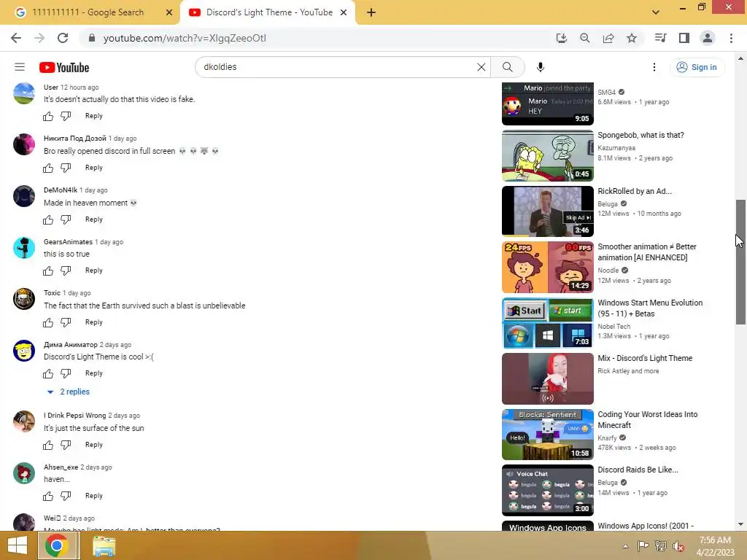Show hidden system tray icons

625,546
